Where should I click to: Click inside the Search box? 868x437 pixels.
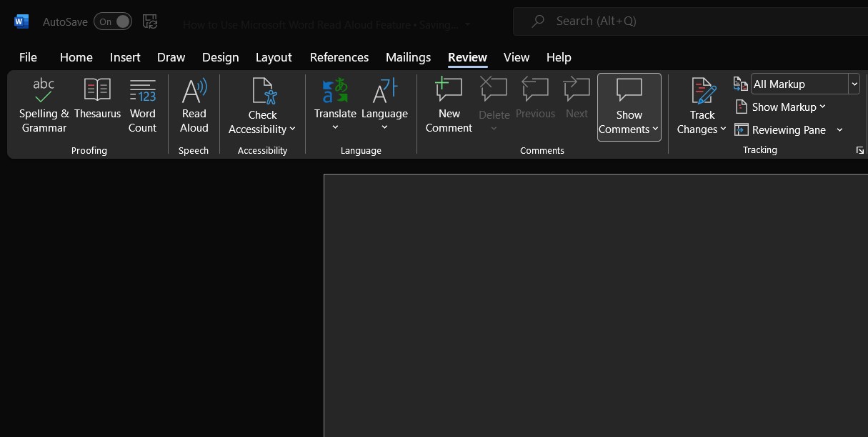click(x=643, y=21)
